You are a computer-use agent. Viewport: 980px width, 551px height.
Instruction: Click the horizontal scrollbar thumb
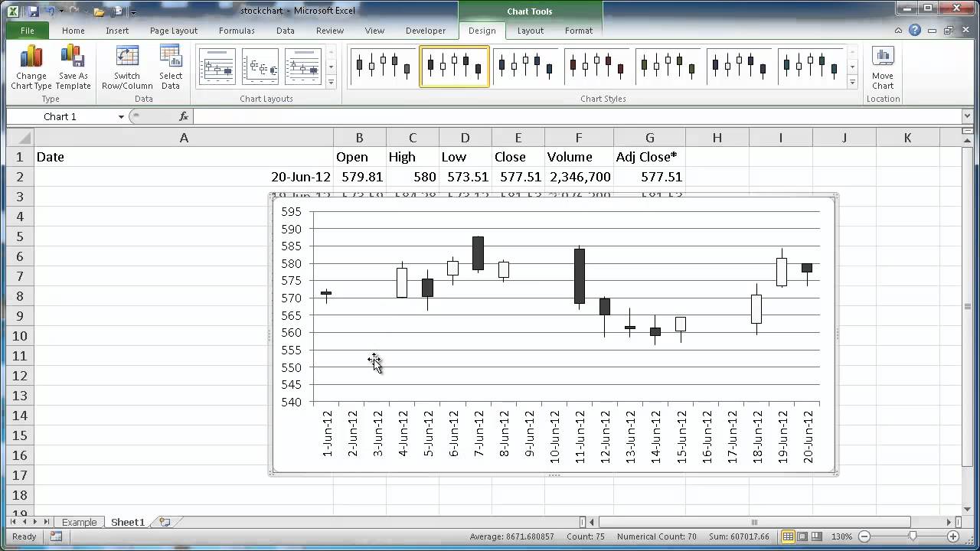(x=754, y=522)
